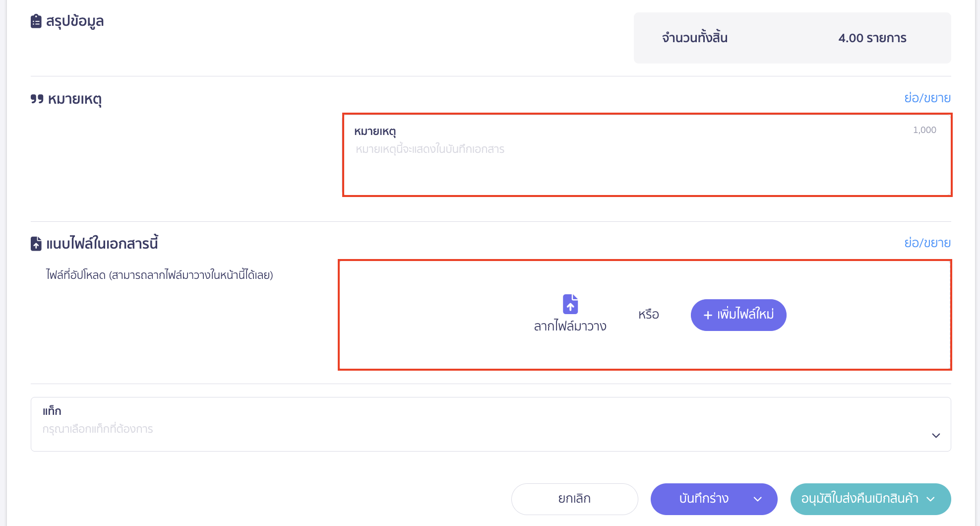Viewport: 980px width, 526px height.
Task: Click the quote icon beside หมายเหตุ heading
Action: tap(37, 99)
